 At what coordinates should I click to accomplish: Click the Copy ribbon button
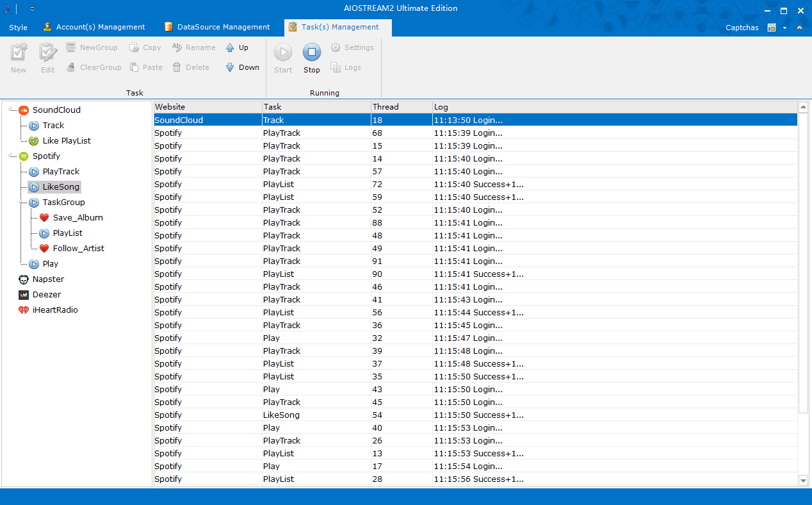coord(145,47)
